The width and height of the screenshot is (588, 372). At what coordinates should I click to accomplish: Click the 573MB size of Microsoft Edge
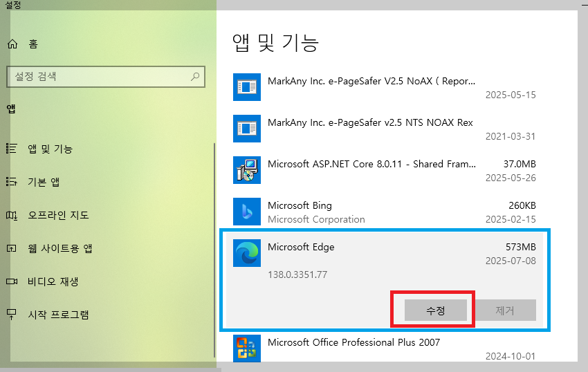[x=520, y=247]
